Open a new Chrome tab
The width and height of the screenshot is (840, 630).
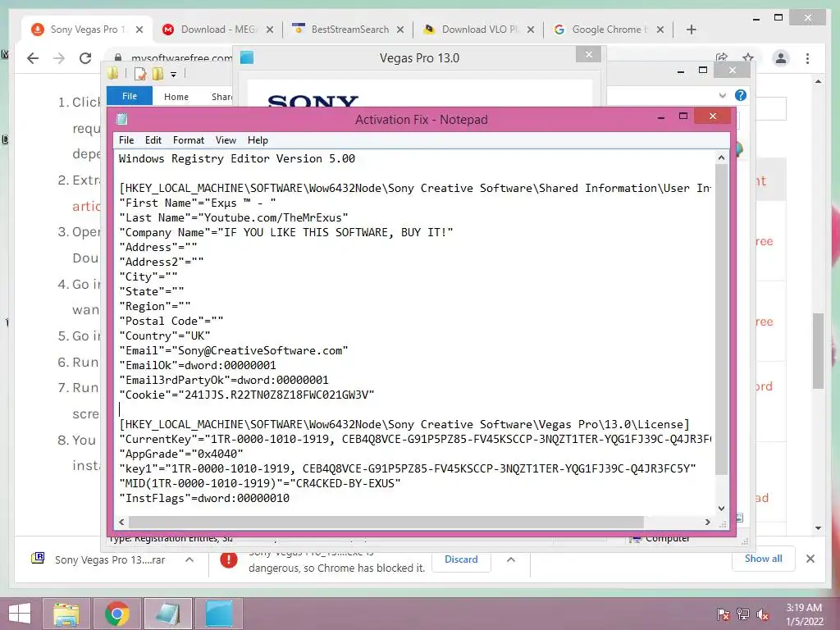pyautogui.click(x=692, y=30)
